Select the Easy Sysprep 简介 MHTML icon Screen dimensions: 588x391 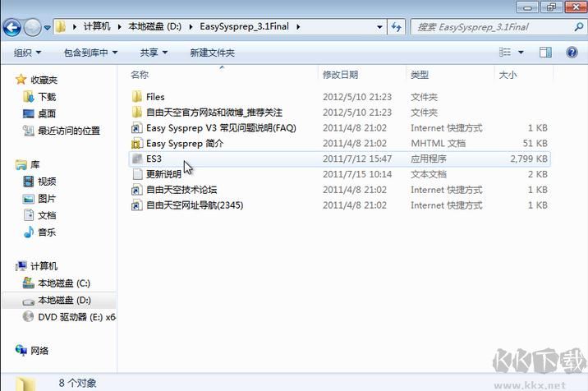(x=137, y=144)
